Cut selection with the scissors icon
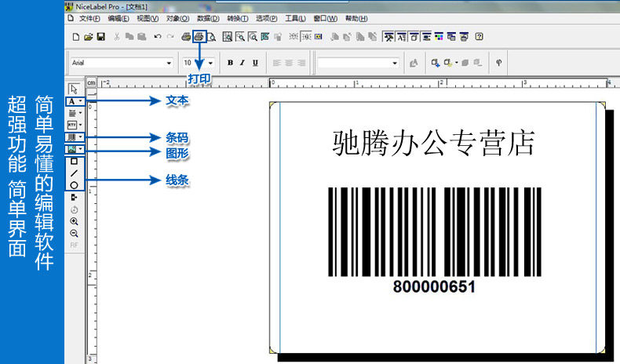The image size is (620, 364). [117, 37]
